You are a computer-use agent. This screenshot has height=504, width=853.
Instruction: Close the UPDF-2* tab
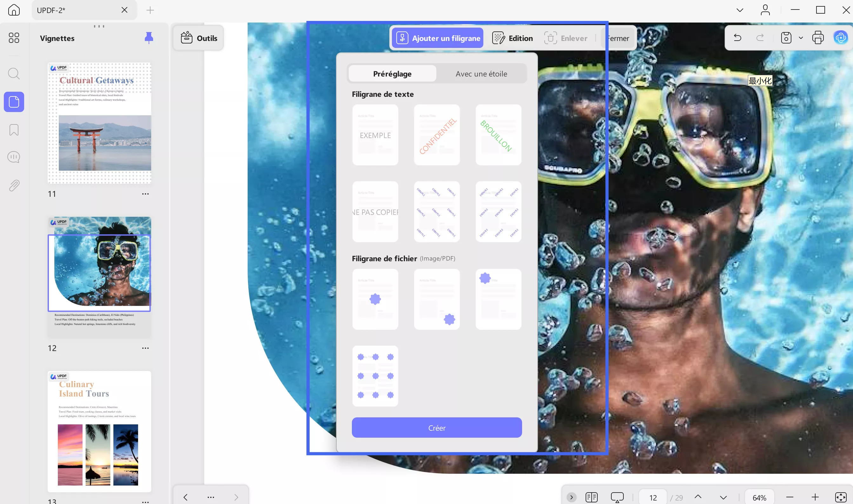[124, 10]
